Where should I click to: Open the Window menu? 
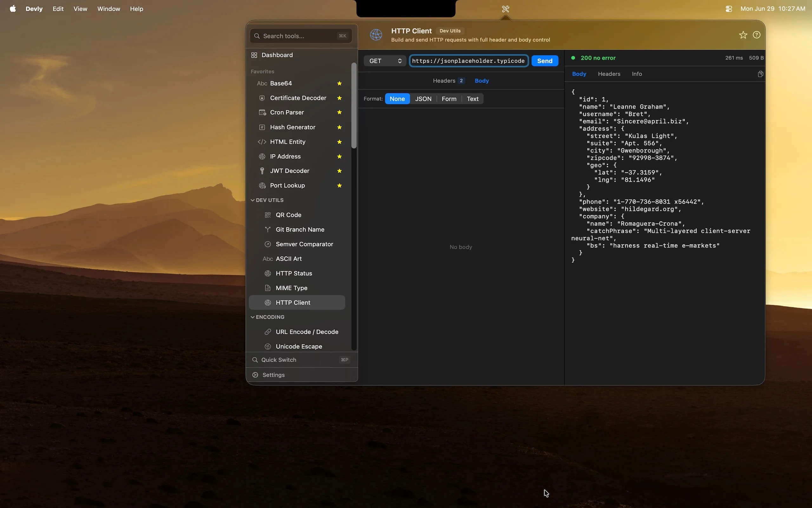click(x=108, y=9)
